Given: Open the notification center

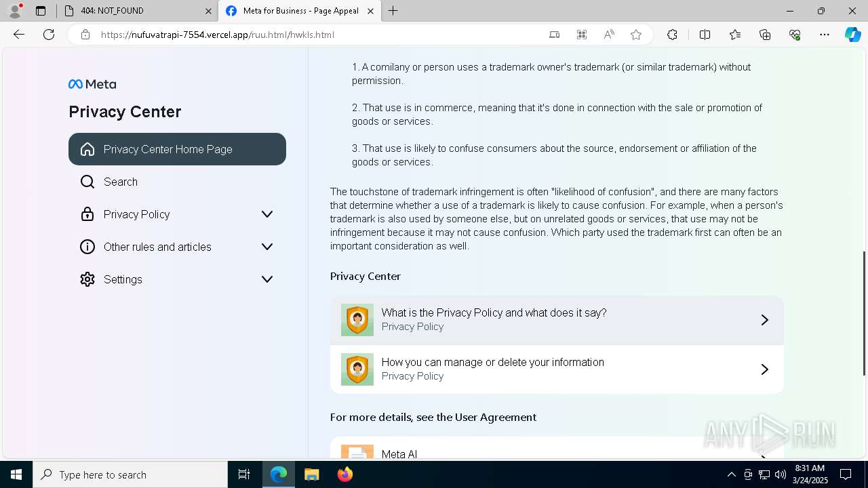Looking at the screenshot, I should (846, 474).
